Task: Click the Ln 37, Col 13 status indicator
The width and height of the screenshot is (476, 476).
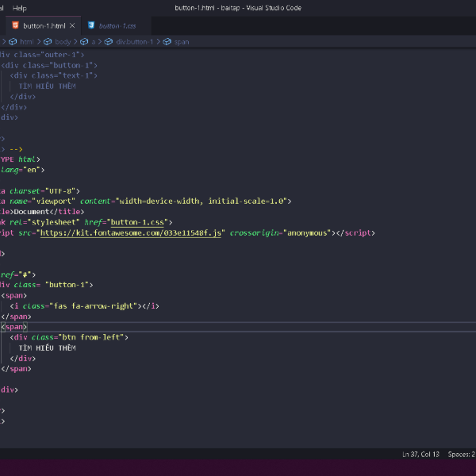Action: [x=420, y=455]
